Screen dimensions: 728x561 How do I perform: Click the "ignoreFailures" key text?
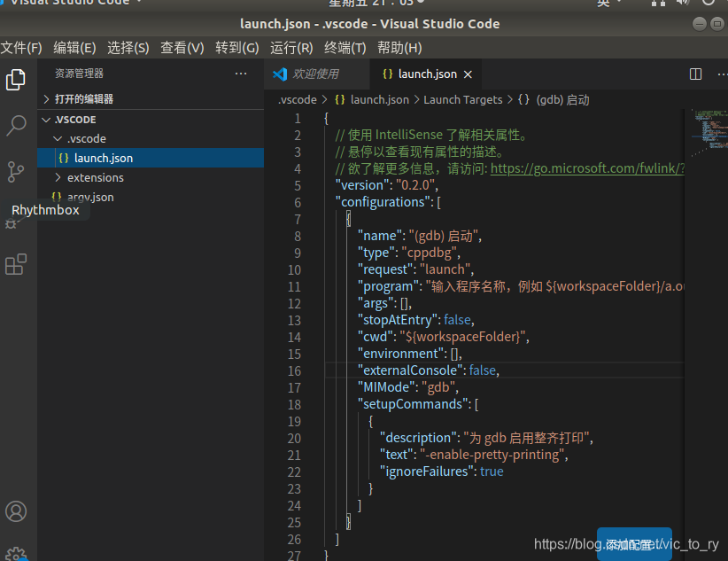point(429,471)
